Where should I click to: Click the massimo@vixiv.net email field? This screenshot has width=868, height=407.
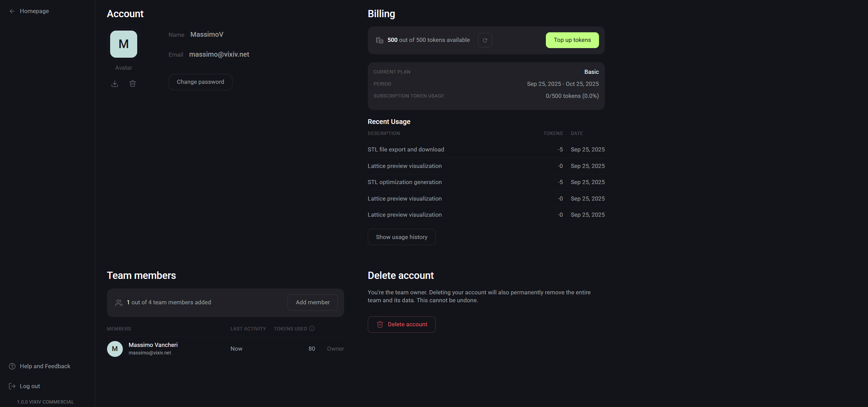point(219,55)
